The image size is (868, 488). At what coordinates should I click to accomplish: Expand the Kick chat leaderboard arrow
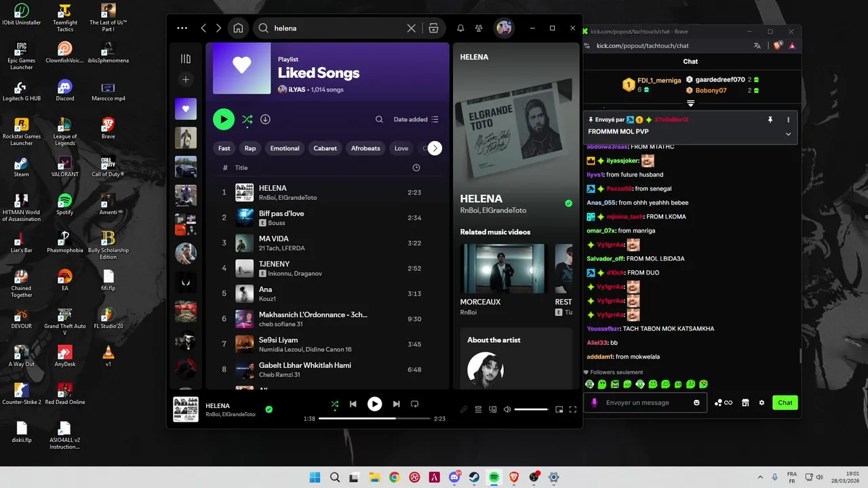[690, 104]
